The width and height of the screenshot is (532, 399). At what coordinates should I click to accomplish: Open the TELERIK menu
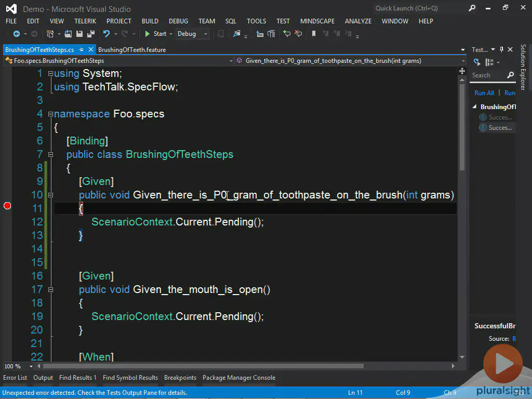(x=85, y=21)
